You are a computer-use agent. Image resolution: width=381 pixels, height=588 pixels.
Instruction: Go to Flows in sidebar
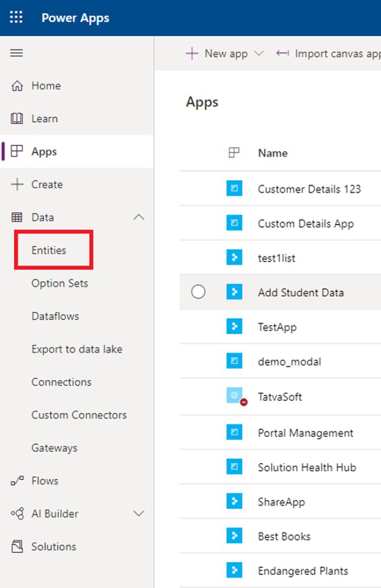pos(45,481)
